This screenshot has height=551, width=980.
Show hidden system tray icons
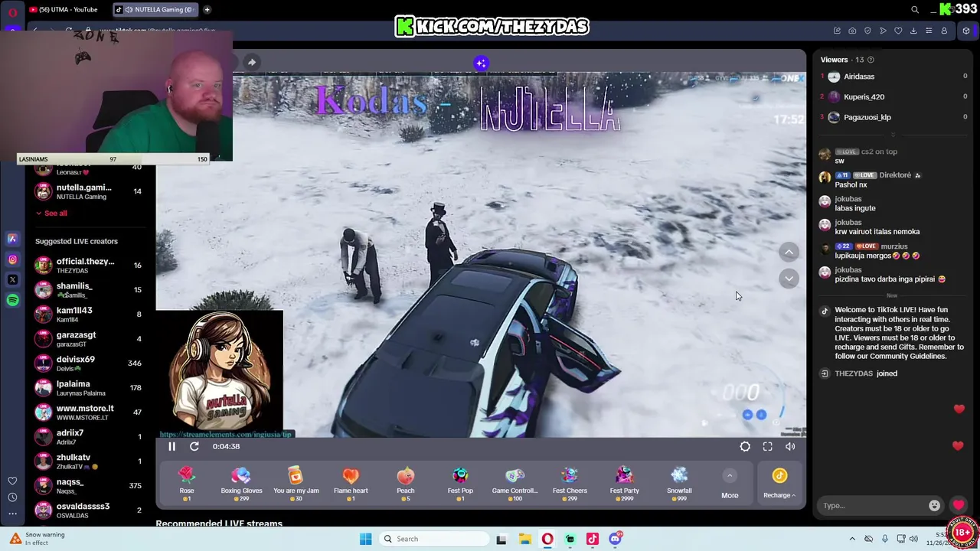[852, 539]
